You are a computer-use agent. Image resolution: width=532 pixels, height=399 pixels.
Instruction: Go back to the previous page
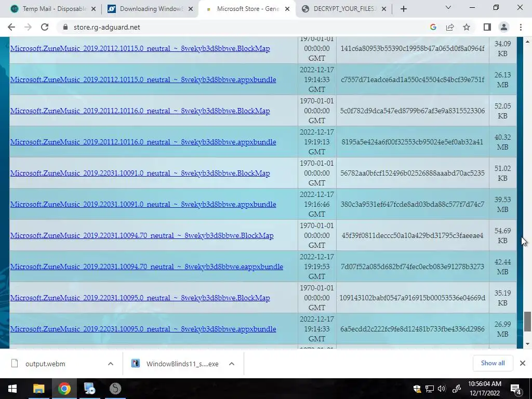(x=11, y=27)
